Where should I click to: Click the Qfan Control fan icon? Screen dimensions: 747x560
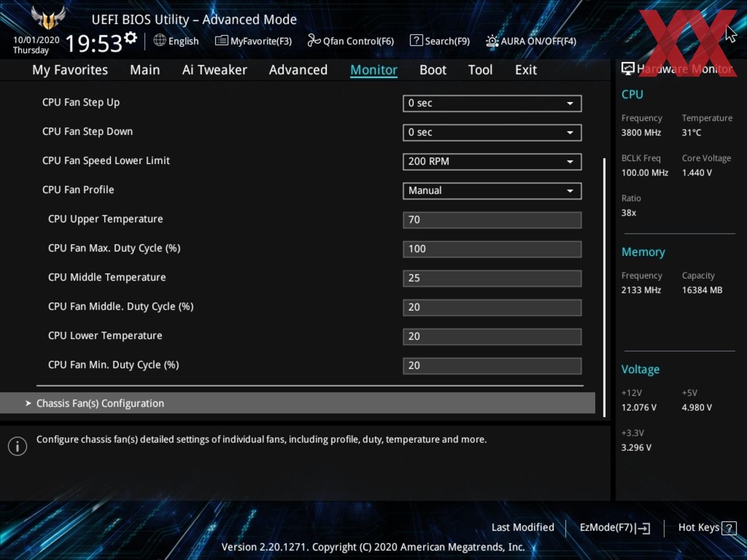(x=314, y=40)
